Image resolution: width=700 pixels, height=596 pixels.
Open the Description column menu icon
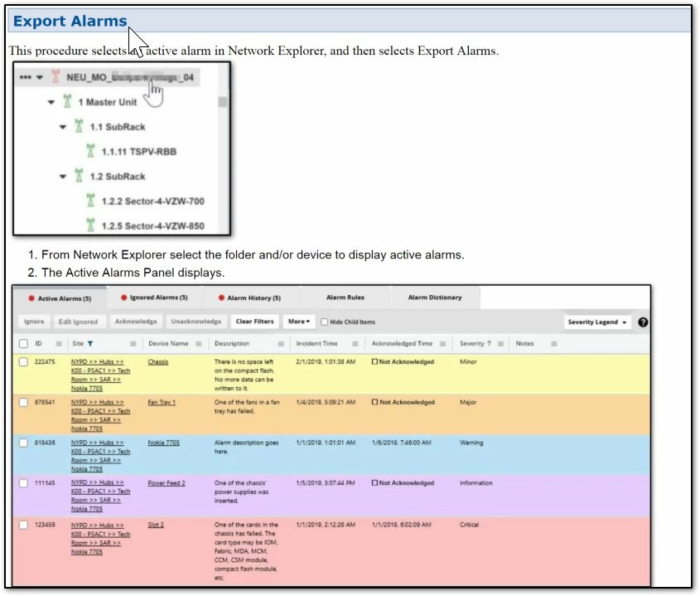tap(282, 343)
